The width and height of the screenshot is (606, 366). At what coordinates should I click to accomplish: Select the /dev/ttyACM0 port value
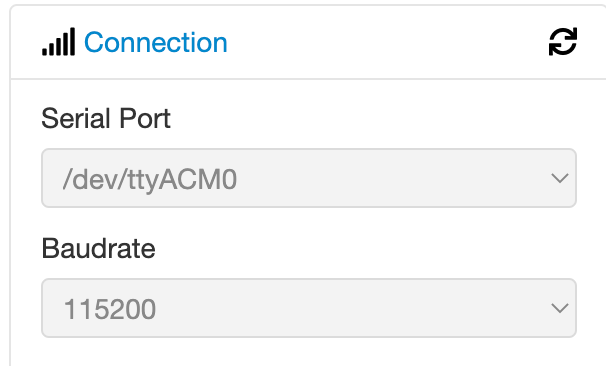click(150, 180)
